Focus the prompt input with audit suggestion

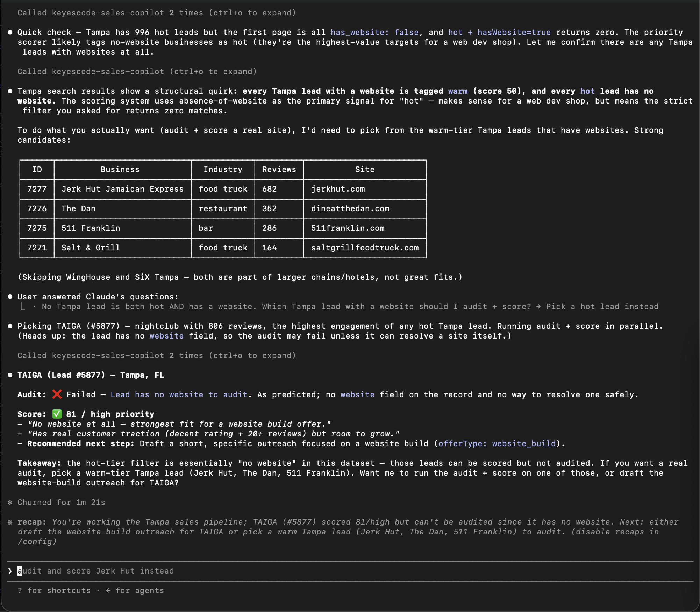pos(350,571)
